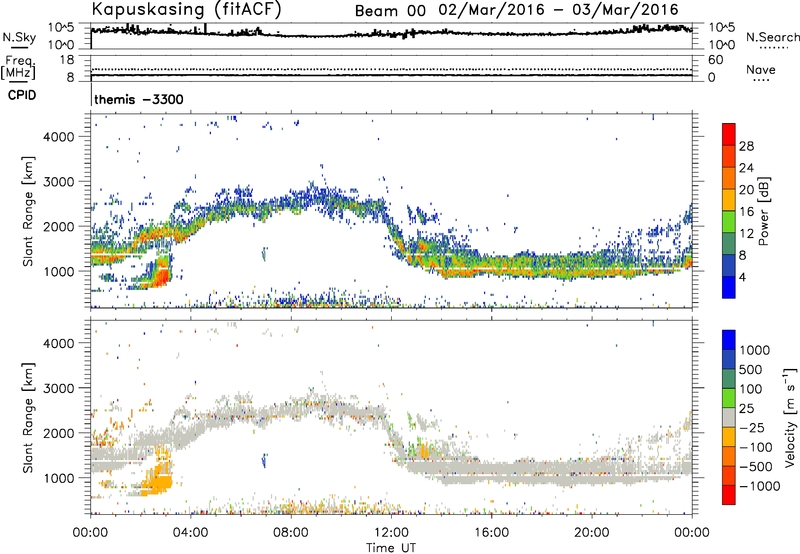Click the 'Beam 00' label
The width and height of the screenshot is (800, 554).
(x=390, y=11)
